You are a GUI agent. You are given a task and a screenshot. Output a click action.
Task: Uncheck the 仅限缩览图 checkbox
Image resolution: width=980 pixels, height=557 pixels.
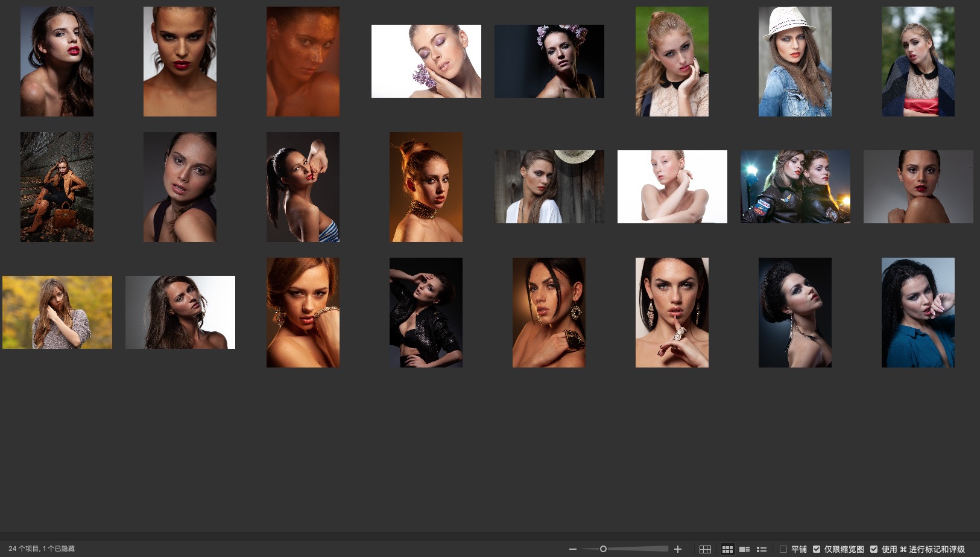tap(817, 549)
